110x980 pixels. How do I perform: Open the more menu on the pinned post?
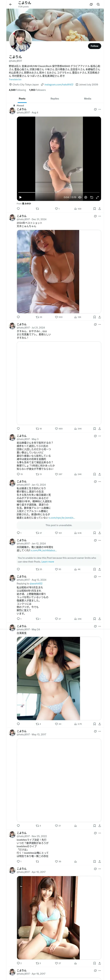click(99, 109)
